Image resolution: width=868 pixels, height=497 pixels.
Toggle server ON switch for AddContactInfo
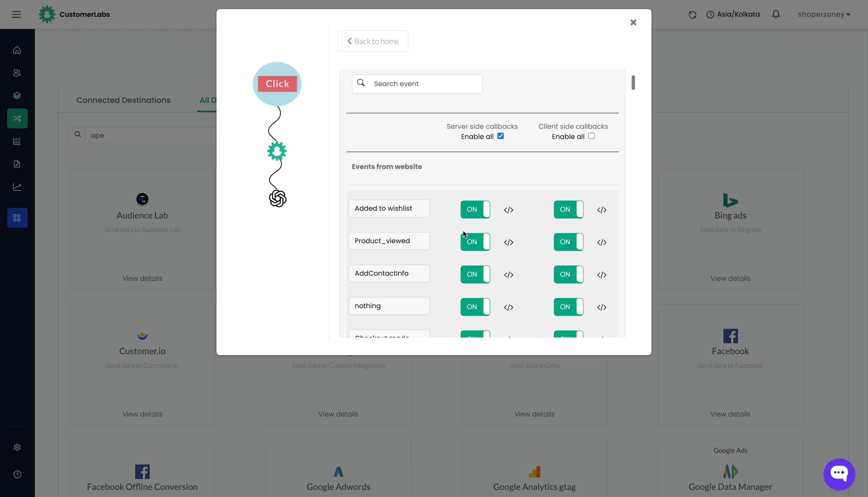click(475, 274)
